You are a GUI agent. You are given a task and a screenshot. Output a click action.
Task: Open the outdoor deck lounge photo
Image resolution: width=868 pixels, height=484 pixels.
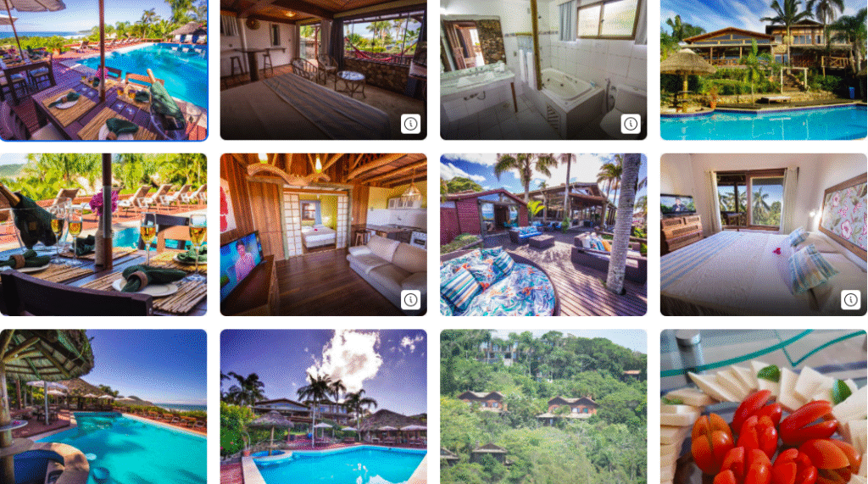543,235
